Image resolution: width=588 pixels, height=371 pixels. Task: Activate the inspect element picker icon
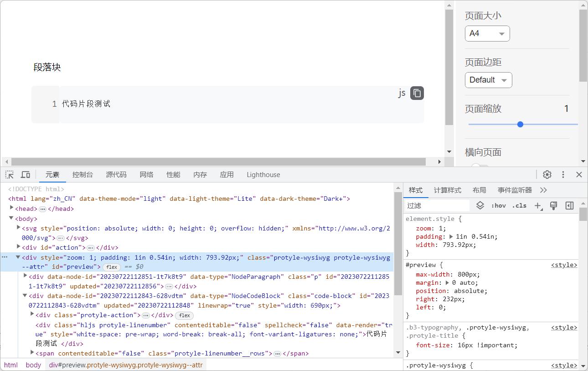(9, 175)
